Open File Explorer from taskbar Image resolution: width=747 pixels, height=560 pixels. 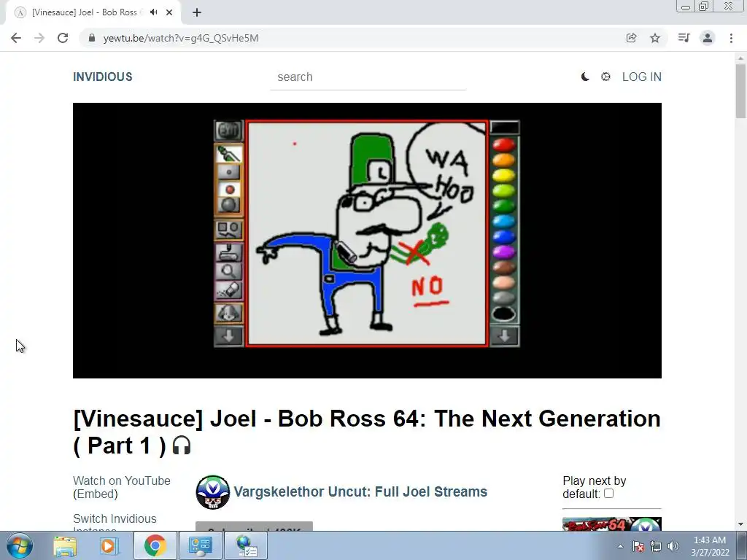click(65, 545)
